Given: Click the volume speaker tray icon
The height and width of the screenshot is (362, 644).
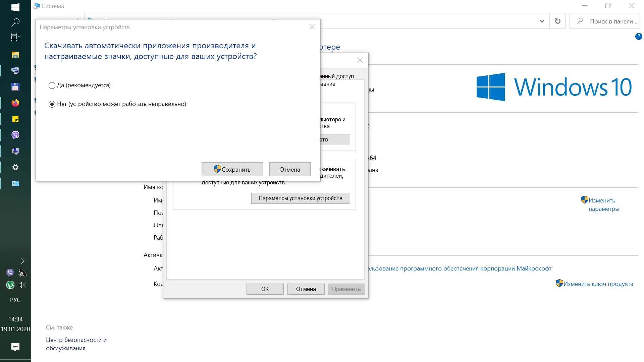Looking at the screenshot, I should coord(22,285).
